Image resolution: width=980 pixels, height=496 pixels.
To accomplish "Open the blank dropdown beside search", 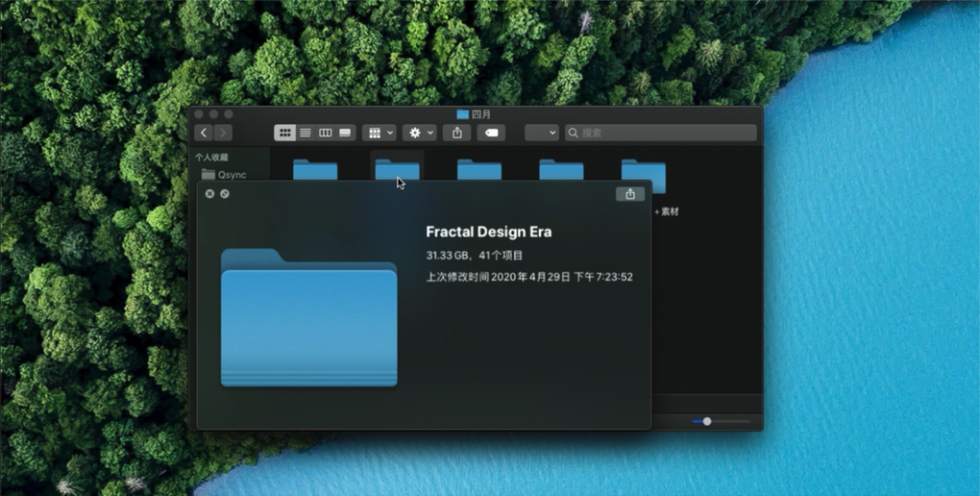I will tap(542, 132).
